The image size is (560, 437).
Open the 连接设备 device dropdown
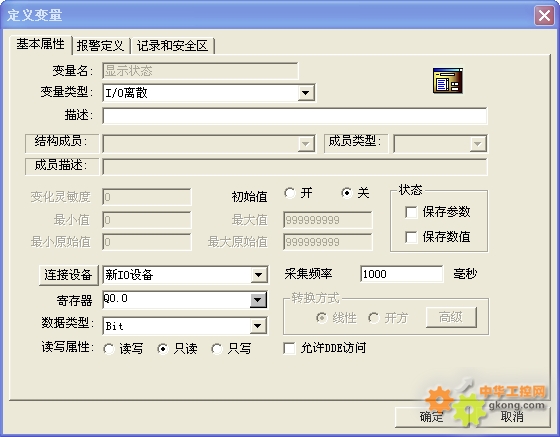pos(259,275)
